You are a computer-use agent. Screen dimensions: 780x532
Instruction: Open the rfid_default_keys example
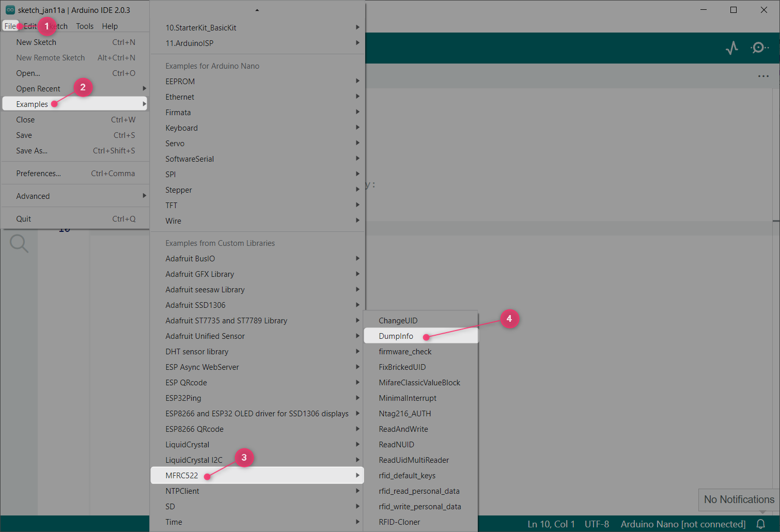click(x=421, y=476)
